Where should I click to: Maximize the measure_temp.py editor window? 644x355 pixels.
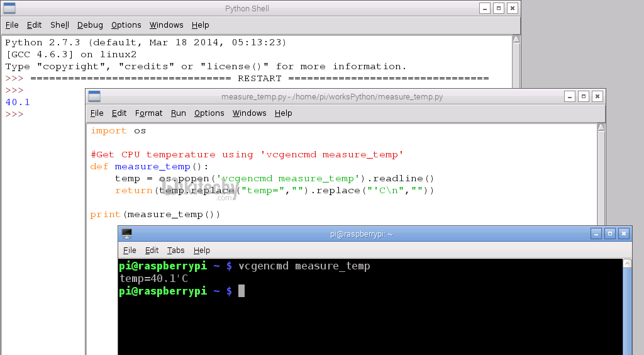(x=584, y=96)
